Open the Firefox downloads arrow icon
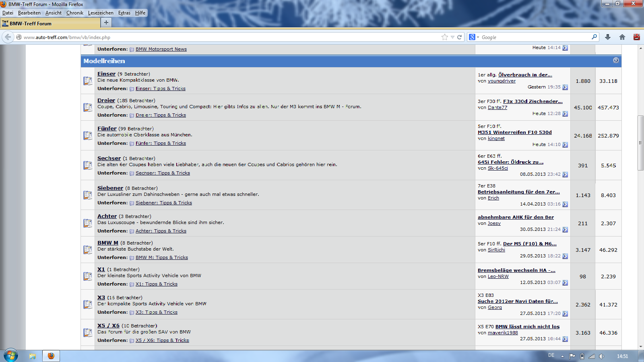Viewport: 644px width, 362px height. 608,37
